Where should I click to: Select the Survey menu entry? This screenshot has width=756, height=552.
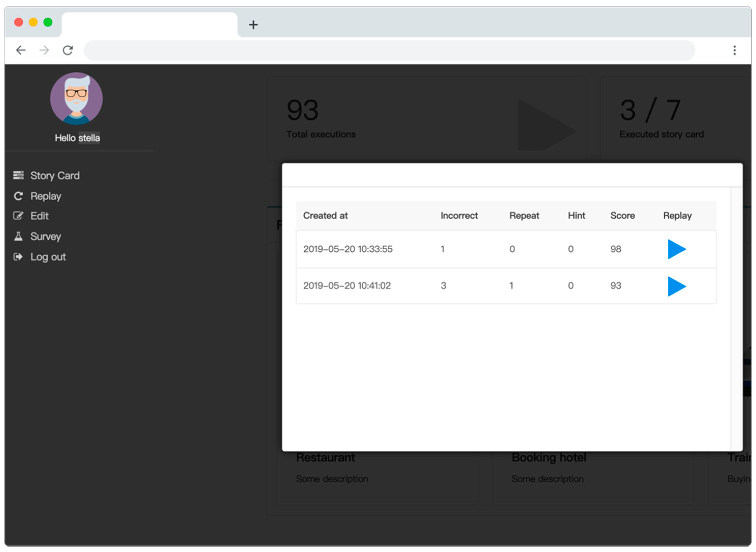click(46, 237)
